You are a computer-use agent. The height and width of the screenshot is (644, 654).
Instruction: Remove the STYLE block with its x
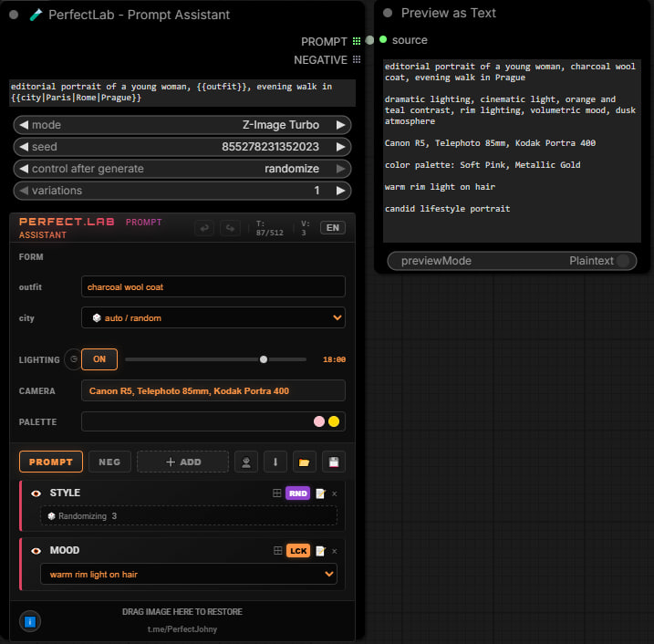(335, 493)
